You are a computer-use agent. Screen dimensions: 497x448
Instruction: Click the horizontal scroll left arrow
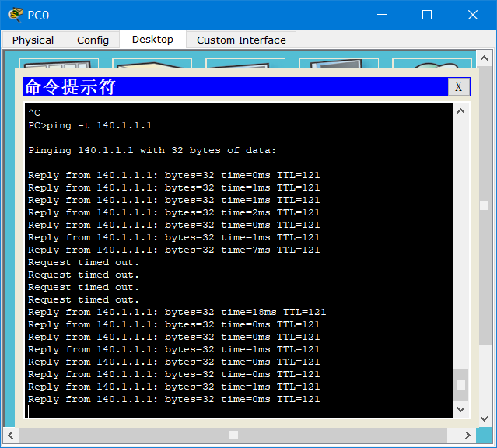(x=11, y=435)
